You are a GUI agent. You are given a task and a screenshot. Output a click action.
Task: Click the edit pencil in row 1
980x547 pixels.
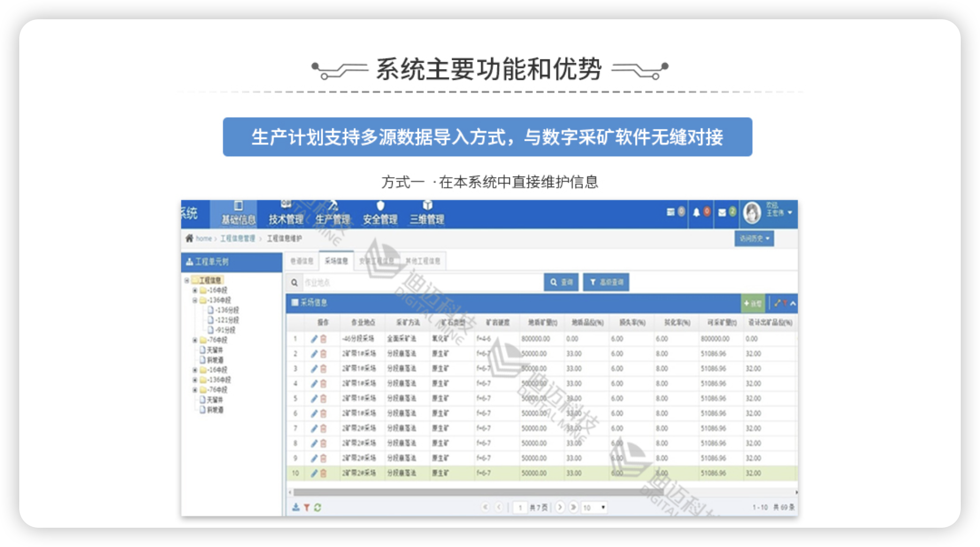(x=314, y=339)
